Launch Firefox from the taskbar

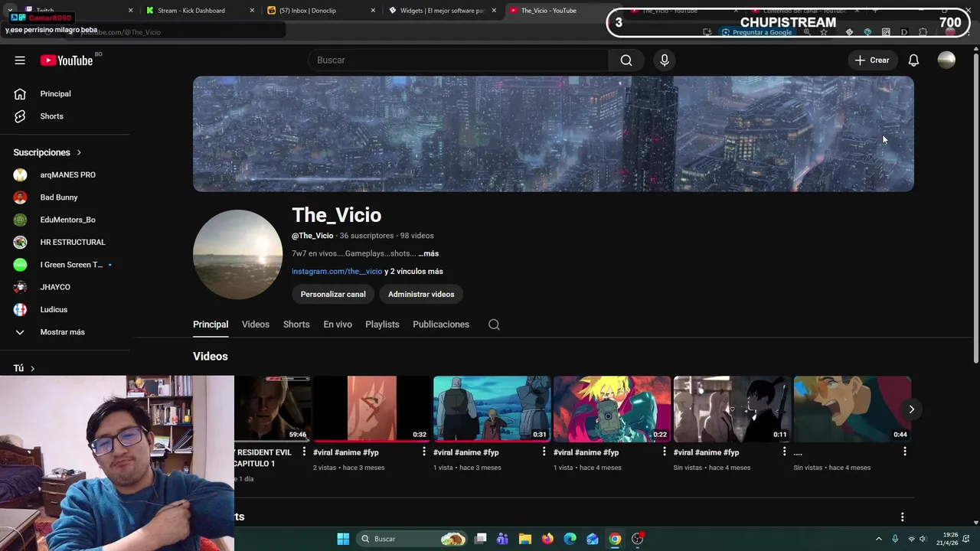(547, 539)
